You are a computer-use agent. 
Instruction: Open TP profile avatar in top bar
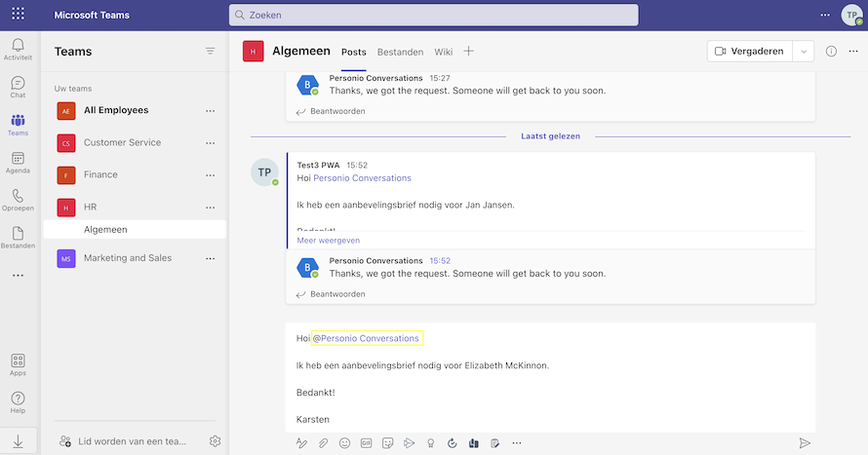(x=851, y=15)
